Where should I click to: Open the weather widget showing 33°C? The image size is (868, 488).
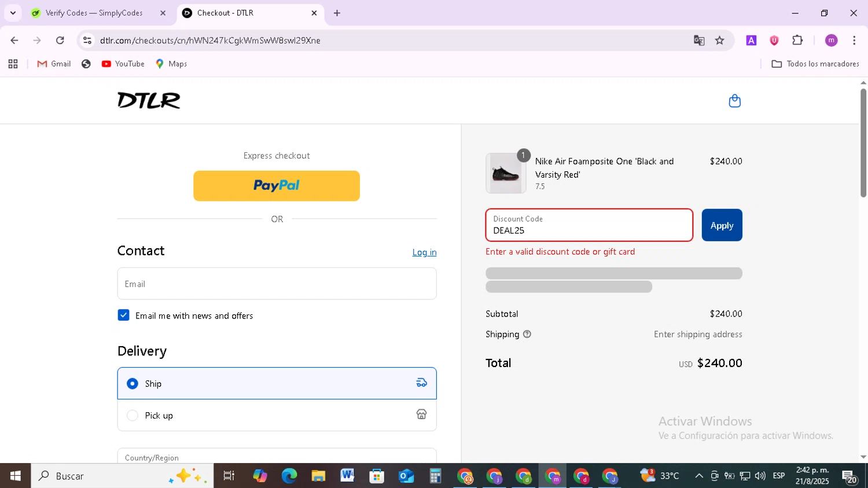coord(660,476)
